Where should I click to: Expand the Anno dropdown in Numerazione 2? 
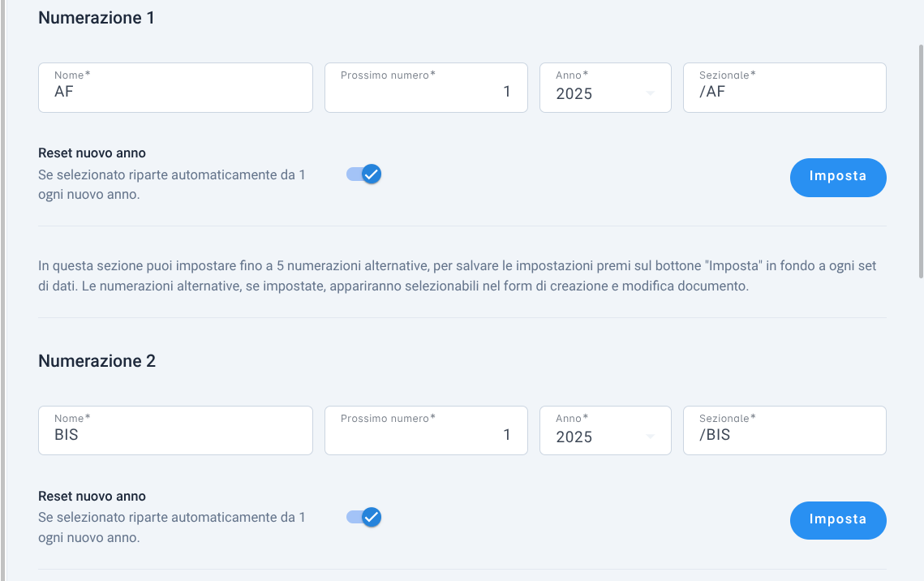tap(605, 431)
